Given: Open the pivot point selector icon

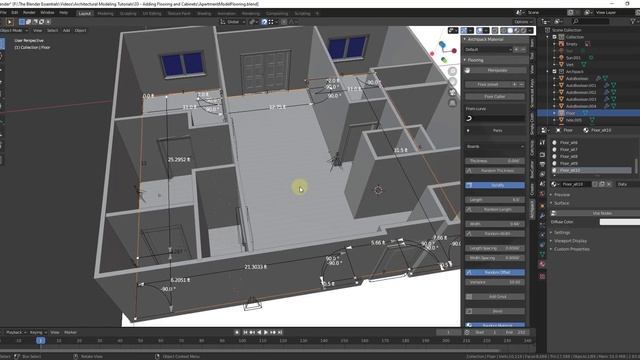Looking at the screenshot, I should [x=252, y=22].
